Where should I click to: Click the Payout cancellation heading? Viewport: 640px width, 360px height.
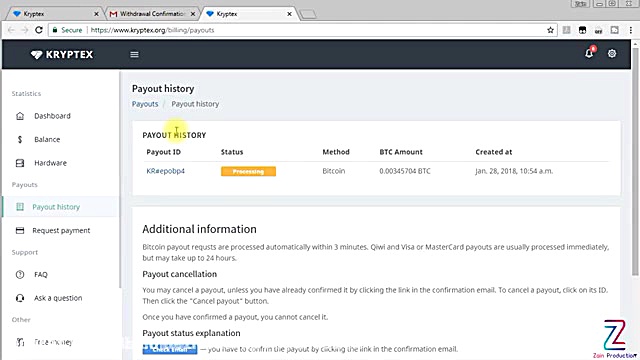180,274
